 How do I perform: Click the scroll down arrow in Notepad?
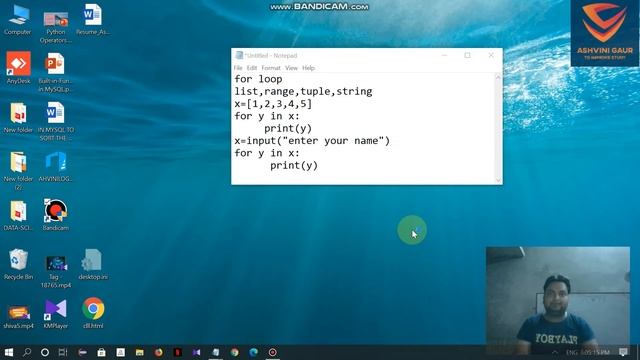click(x=498, y=180)
